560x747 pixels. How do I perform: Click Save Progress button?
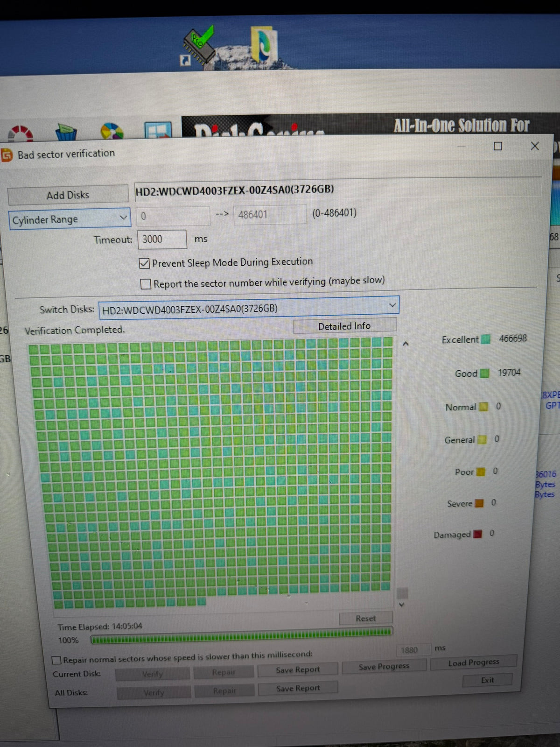pos(384,667)
